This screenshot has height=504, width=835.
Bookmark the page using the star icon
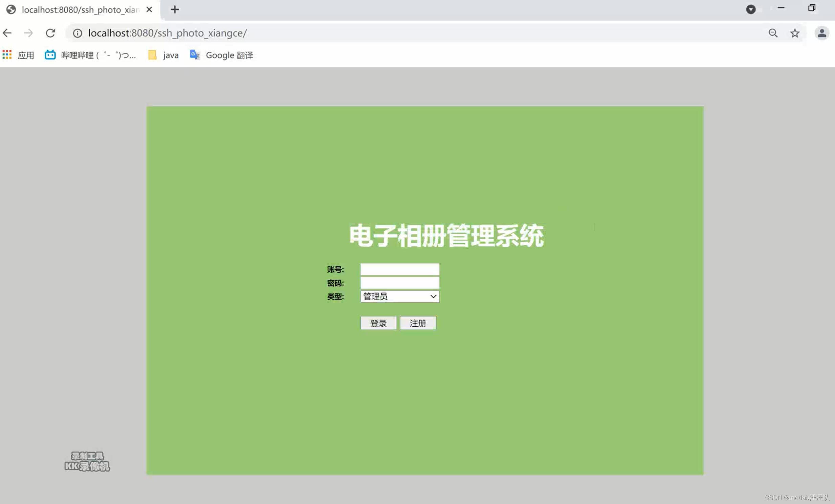point(794,33)
